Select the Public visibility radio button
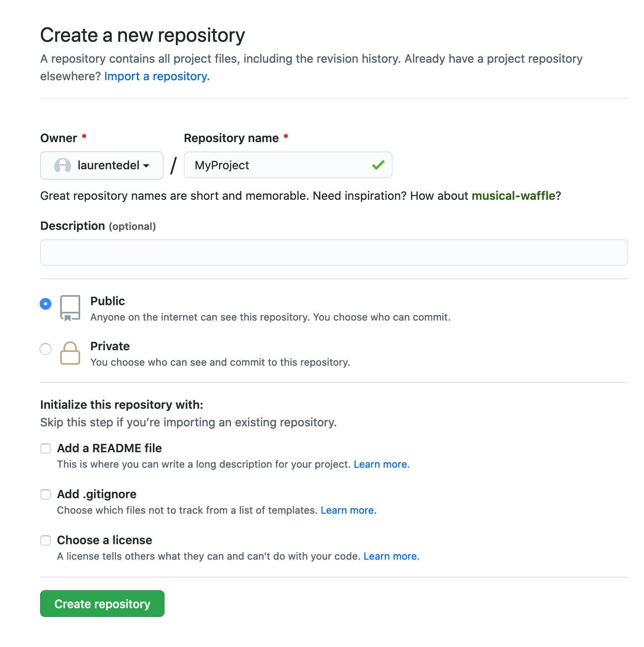Viewport: 644px width, 647px height. [46, 304]
